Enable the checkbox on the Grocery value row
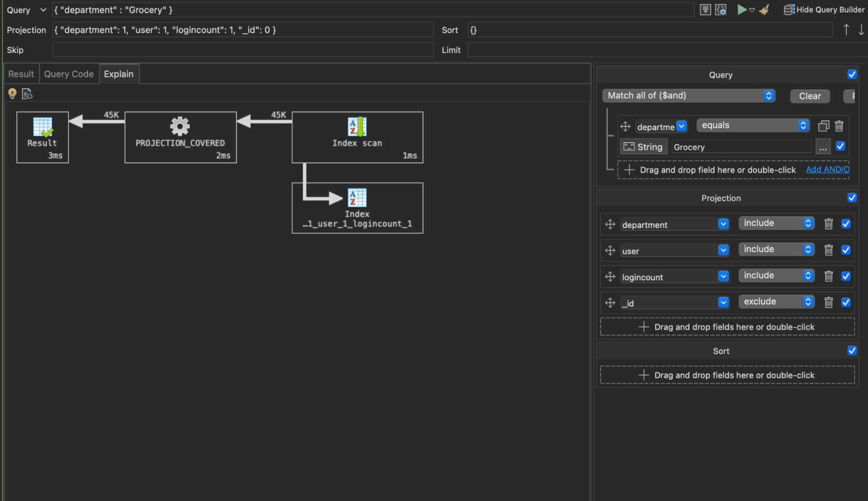Screen dimensions: 868x501 coord(841,146)
